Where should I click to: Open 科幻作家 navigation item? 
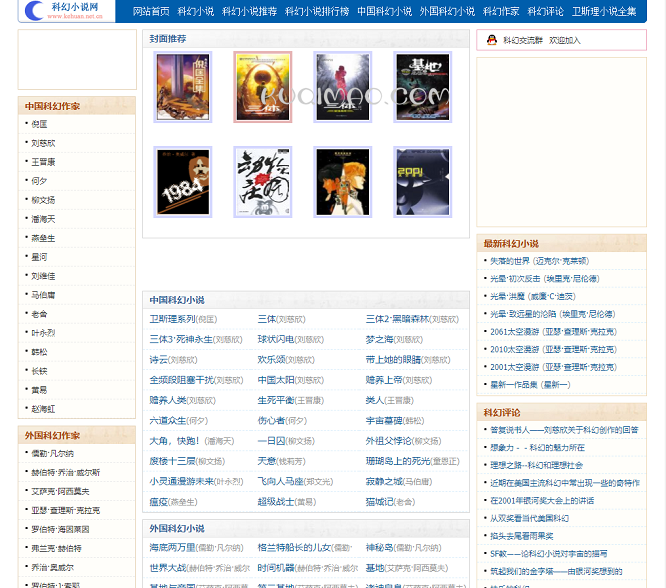point(501,11)
